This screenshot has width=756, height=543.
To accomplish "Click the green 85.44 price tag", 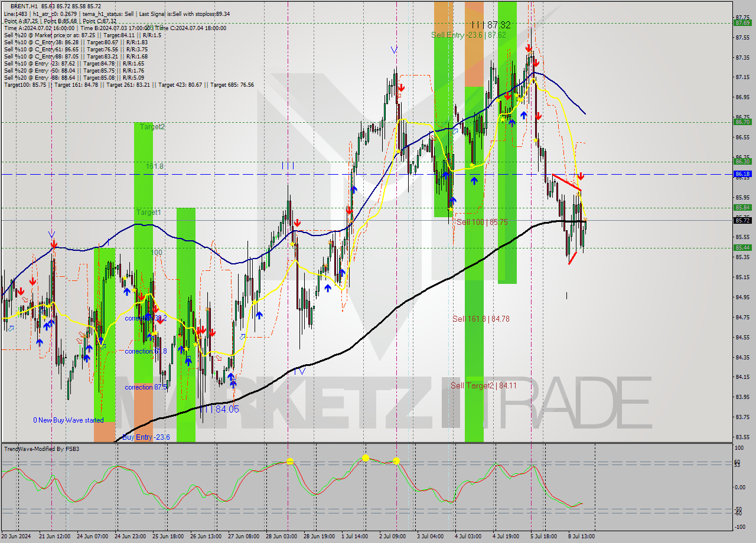I will pos(742,247).
